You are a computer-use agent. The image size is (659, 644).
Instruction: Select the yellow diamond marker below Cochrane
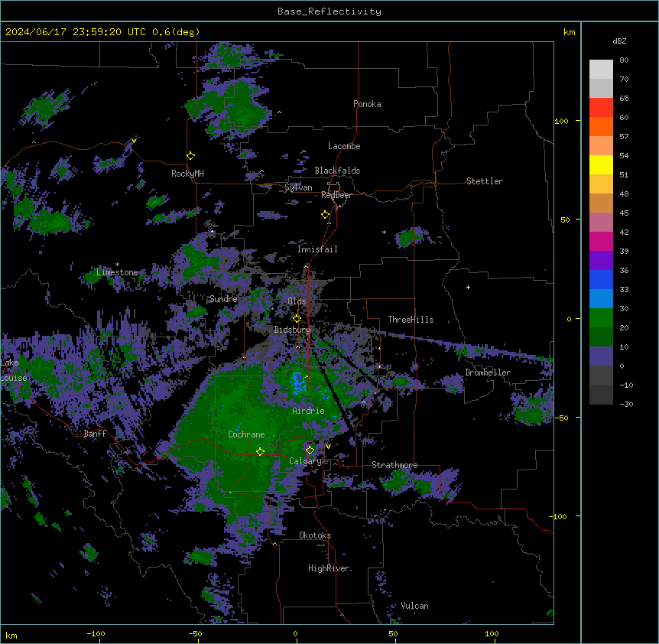[260, 452]
